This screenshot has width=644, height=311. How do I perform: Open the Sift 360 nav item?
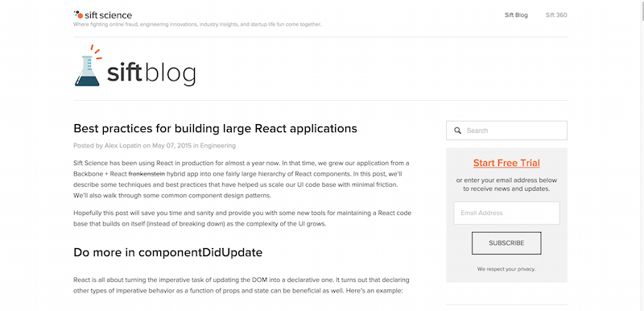556,15
